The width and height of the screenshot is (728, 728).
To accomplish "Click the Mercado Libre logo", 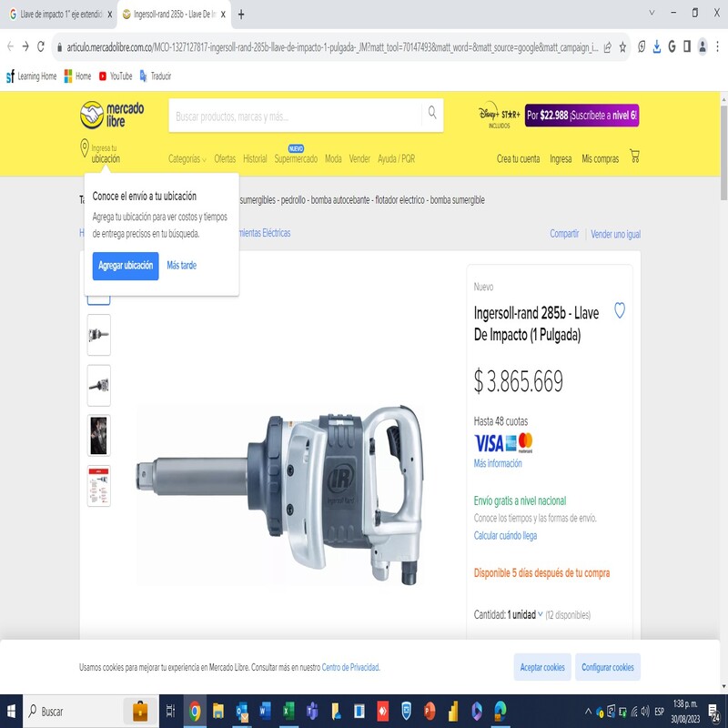I will (112, 115).
